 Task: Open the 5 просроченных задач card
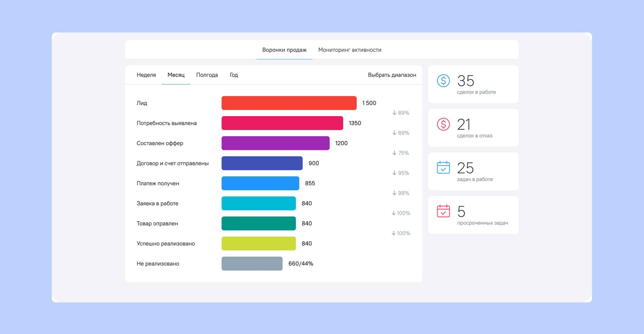pyautogui.click(x=473, y=215)
